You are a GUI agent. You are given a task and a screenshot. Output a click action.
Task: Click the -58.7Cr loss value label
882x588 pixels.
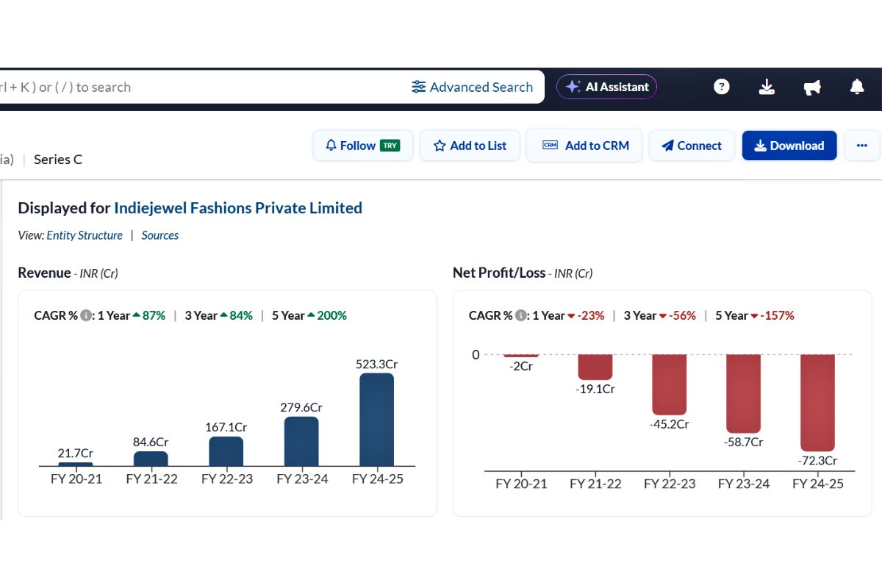coord(744,442)
